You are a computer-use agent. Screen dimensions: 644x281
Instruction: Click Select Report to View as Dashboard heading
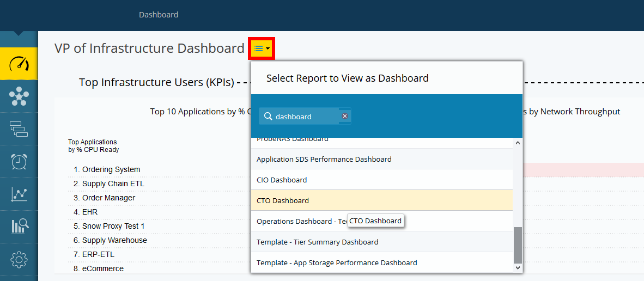348,78
